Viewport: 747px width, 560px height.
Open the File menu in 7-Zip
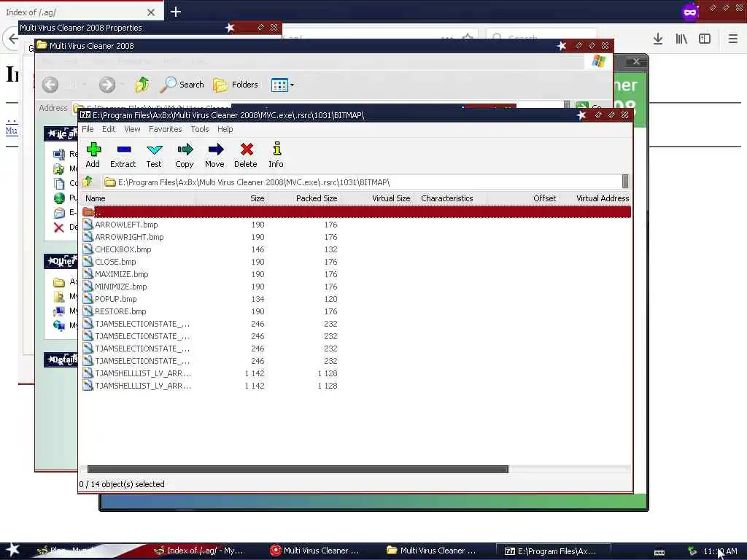pyautogui.click(x=88, y=129)
